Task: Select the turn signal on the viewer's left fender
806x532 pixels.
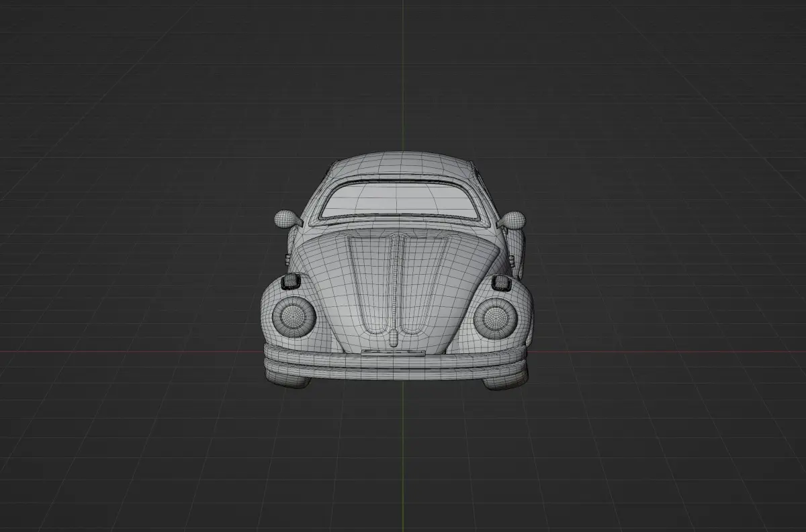Action: 291,281
